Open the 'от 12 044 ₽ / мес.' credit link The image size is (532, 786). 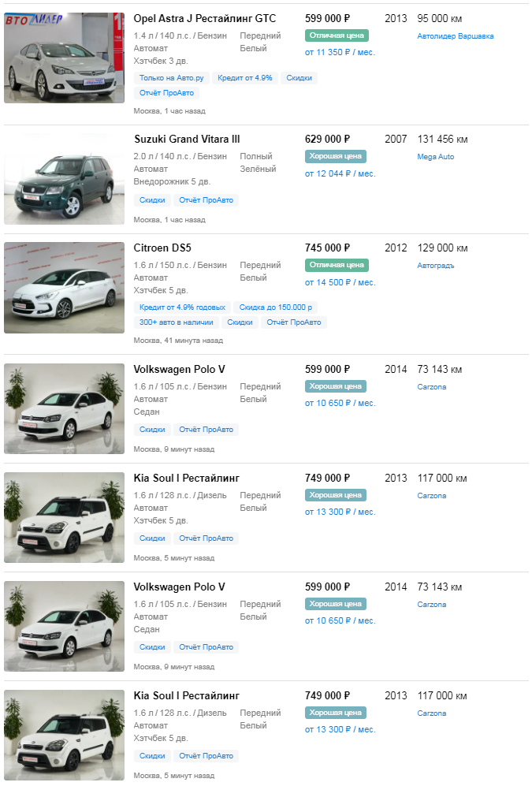click(340, 173)
